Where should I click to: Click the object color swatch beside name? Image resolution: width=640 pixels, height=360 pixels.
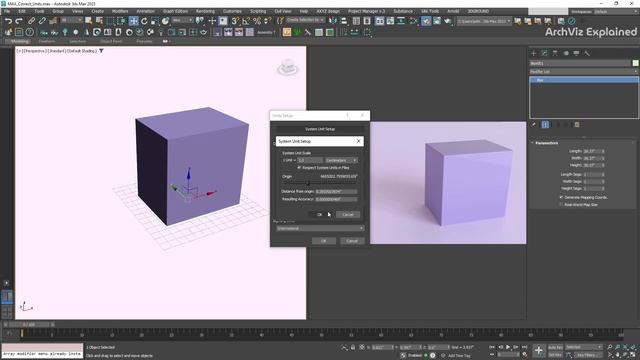(x=636, y=63)
